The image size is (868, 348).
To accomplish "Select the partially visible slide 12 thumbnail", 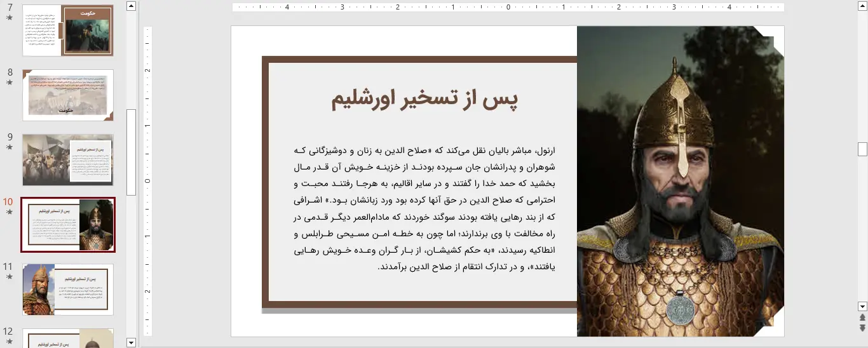I will [68, 338].
